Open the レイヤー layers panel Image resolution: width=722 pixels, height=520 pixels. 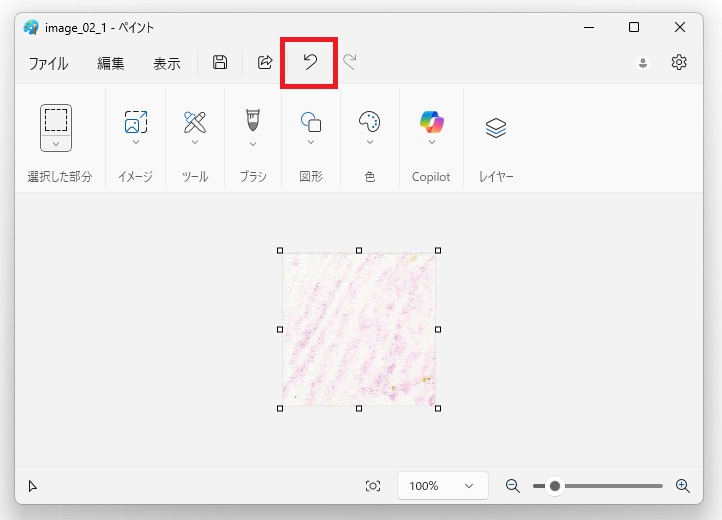(x=496, y=128)
